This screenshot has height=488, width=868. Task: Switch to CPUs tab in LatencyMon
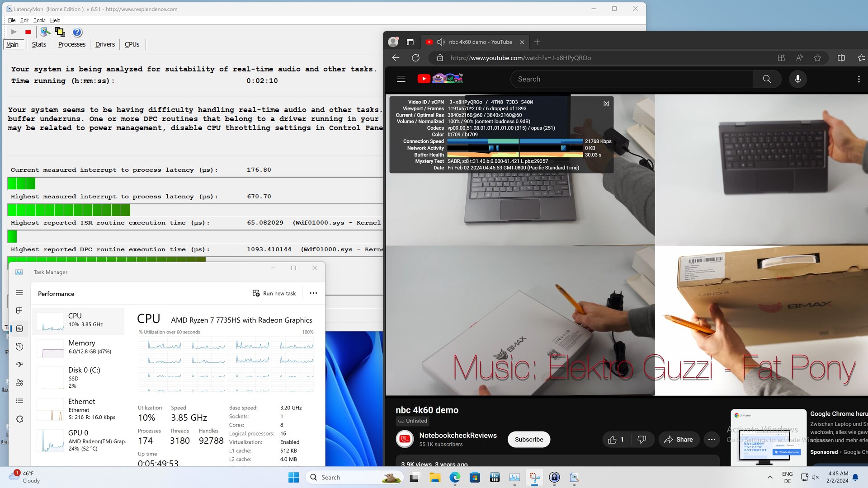click(132, 44)
